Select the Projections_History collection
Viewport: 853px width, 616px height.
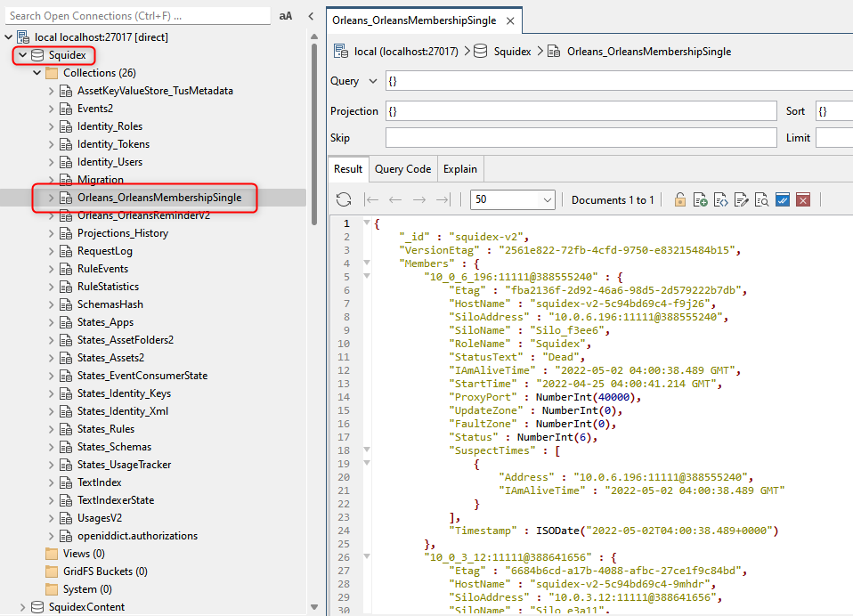tap(122, 233)
